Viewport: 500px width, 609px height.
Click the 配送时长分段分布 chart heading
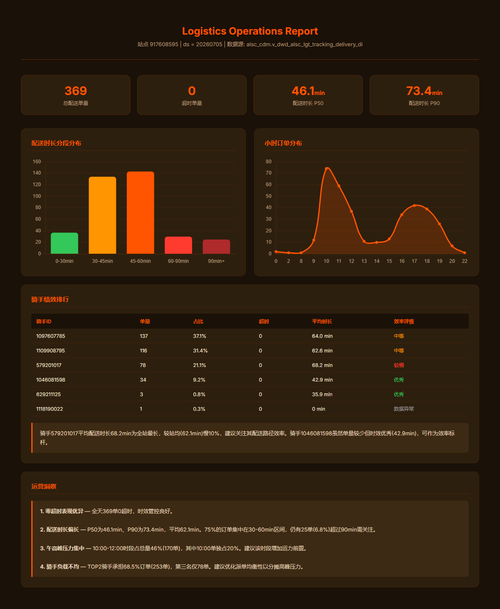click(x=56, y=143)
